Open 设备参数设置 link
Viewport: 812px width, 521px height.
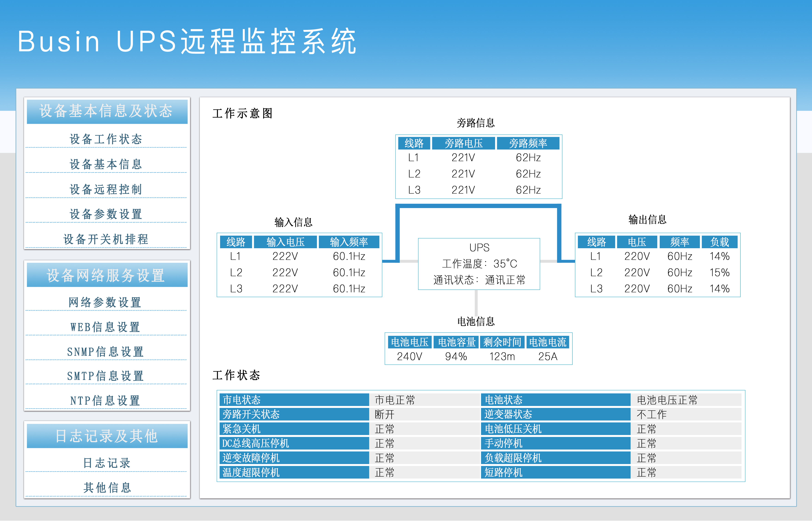pos(106,214)
